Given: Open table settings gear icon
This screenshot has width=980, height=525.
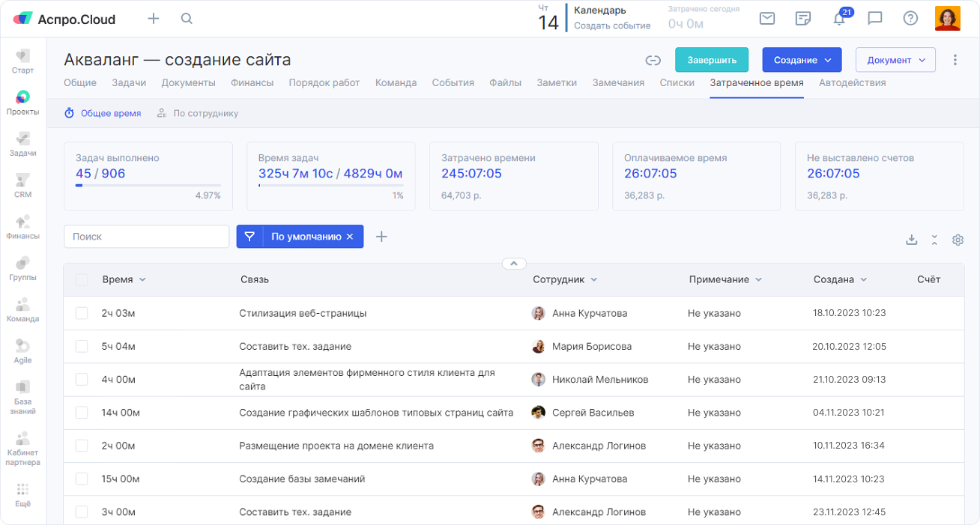Looking at the screenshot, I should click(958, 240).
